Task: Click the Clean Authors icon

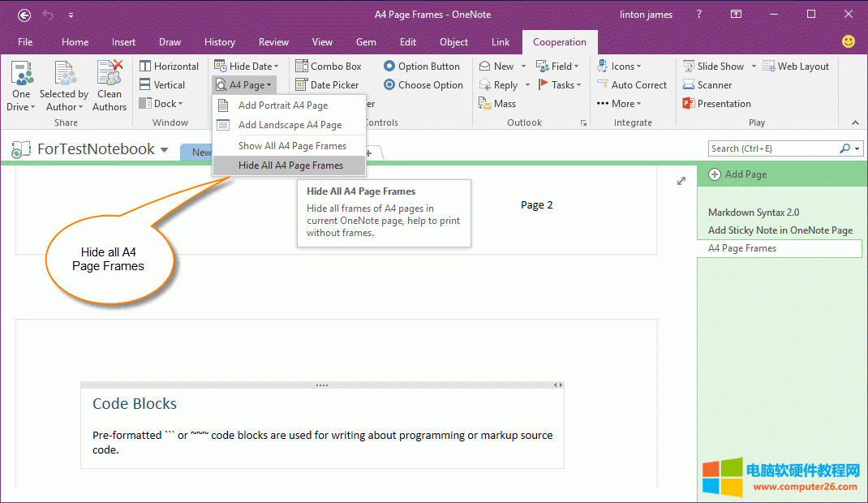Action: (109, 74)
